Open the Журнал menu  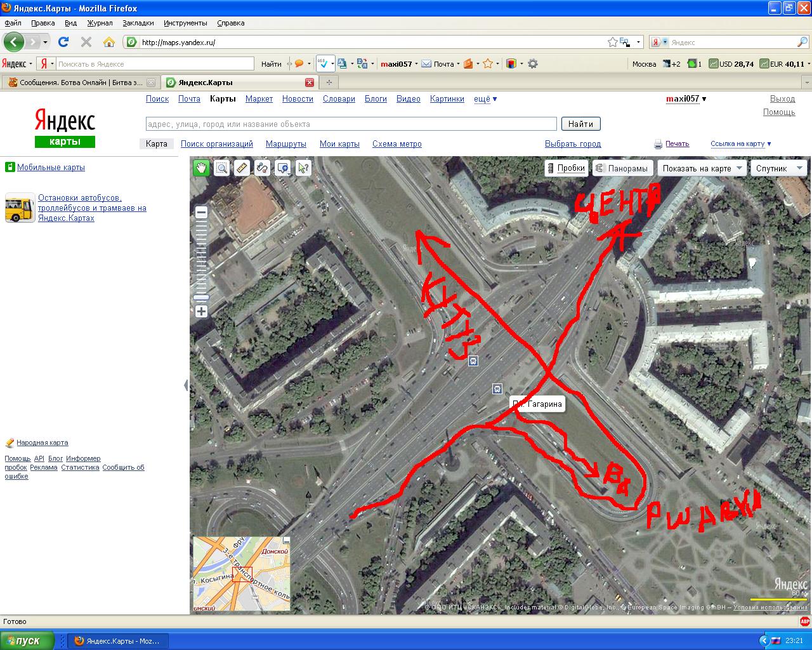point(100,23)
